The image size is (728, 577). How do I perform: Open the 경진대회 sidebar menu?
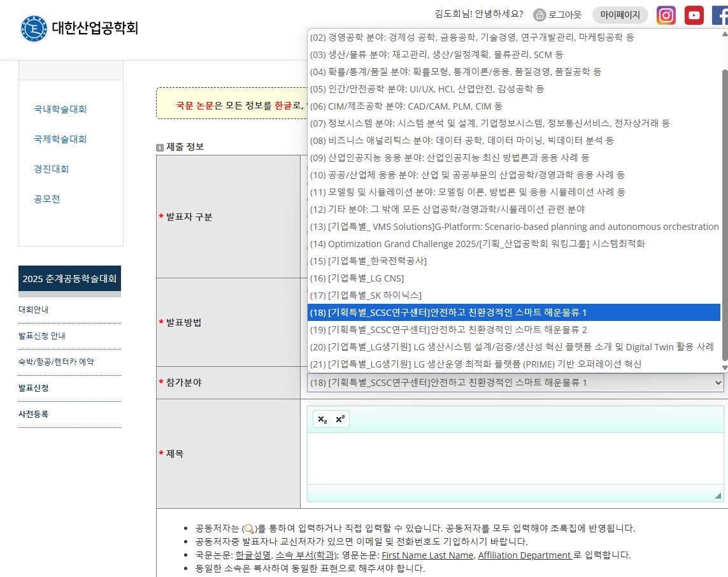pos(52,169)
